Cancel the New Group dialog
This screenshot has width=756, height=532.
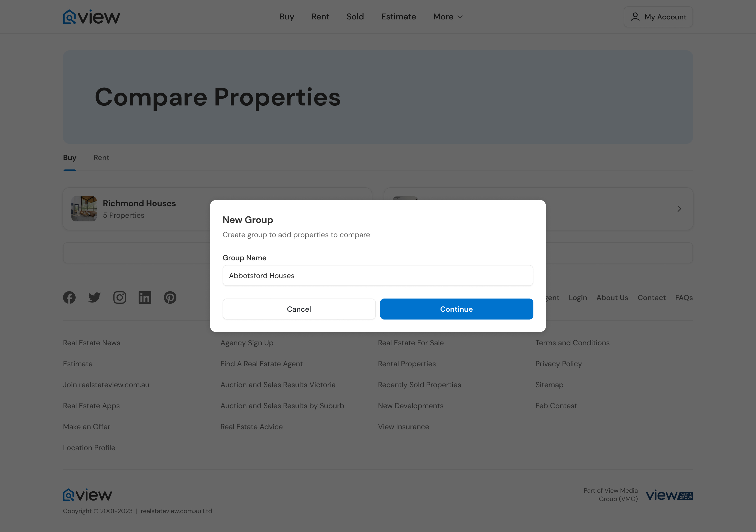tap(299, 309)
